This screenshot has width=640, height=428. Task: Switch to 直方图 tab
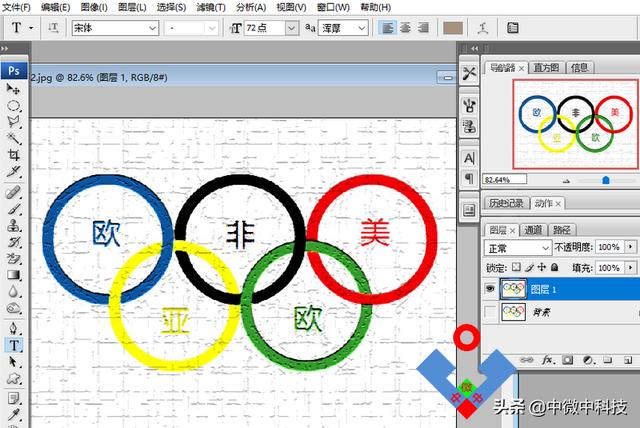coord(546,67)
